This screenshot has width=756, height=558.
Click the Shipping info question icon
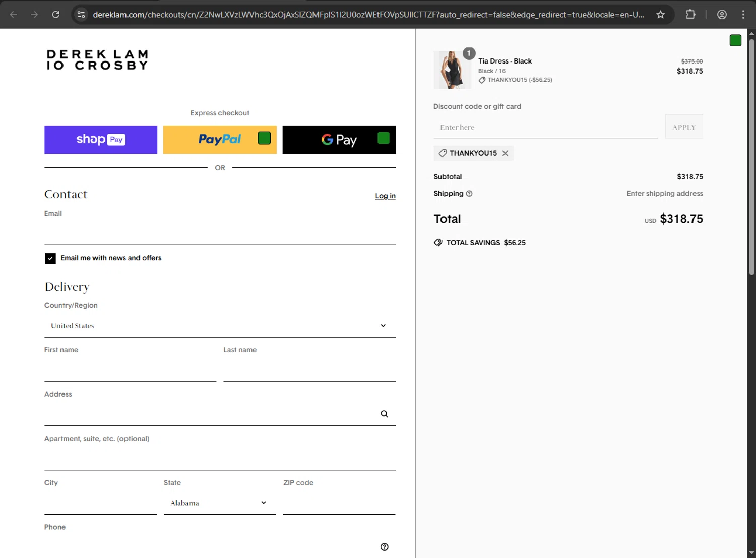[x=469, y=194]
